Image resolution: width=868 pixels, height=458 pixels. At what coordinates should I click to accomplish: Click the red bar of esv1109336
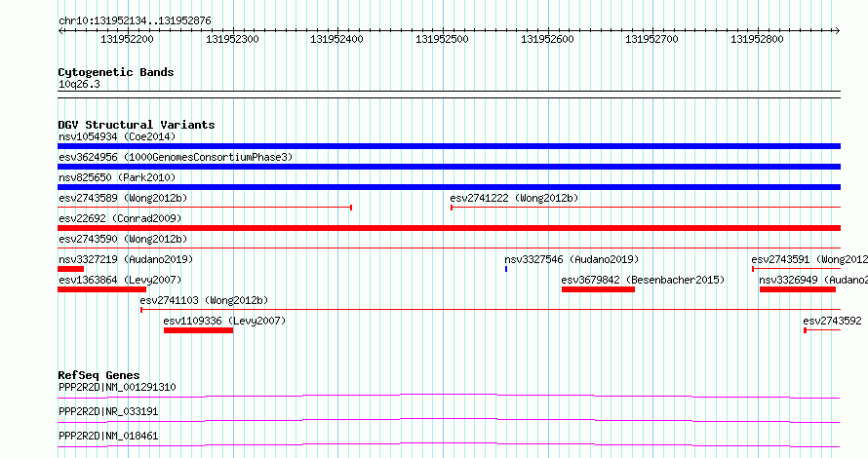click(198, 330)
